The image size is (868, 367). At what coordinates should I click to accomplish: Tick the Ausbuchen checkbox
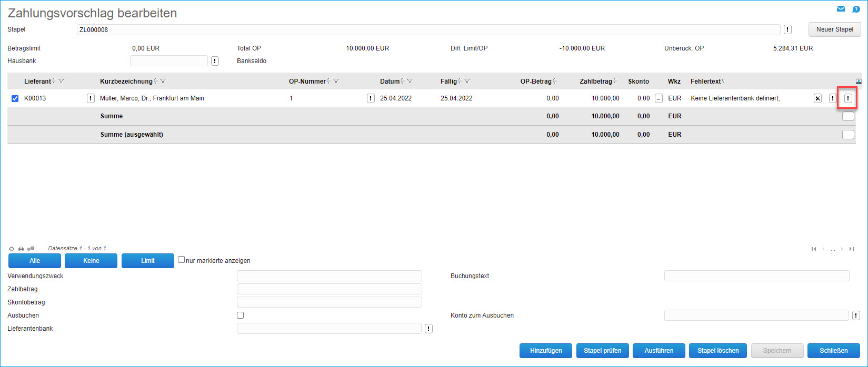[240, 315]
